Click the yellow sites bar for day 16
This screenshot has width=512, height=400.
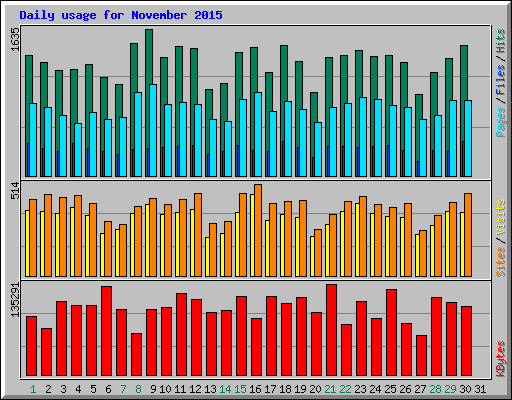pos(252,235)
